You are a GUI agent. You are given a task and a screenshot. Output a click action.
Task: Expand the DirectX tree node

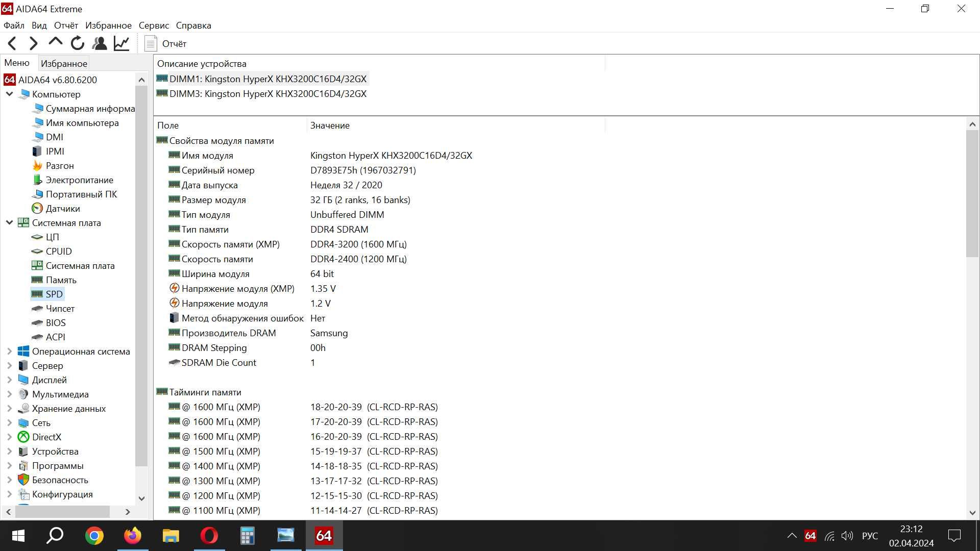[x=9, y=437]
